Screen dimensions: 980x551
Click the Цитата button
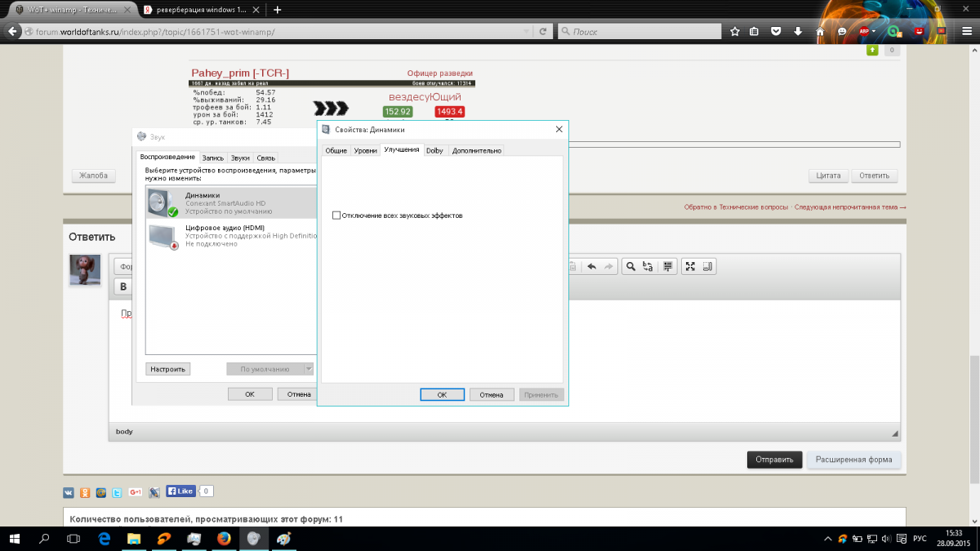pyautogui.click(x=829, y=176)
